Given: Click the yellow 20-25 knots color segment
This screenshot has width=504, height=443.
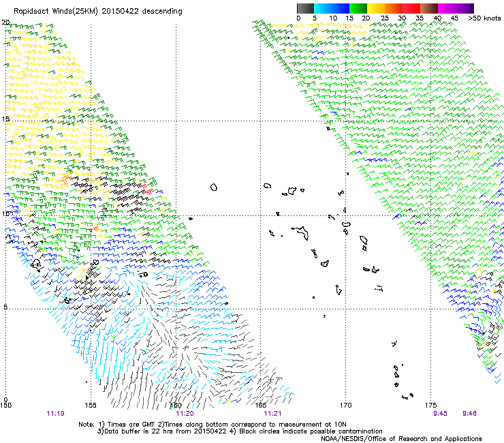Looking at the screenshot, I should (x=376, y=8).
